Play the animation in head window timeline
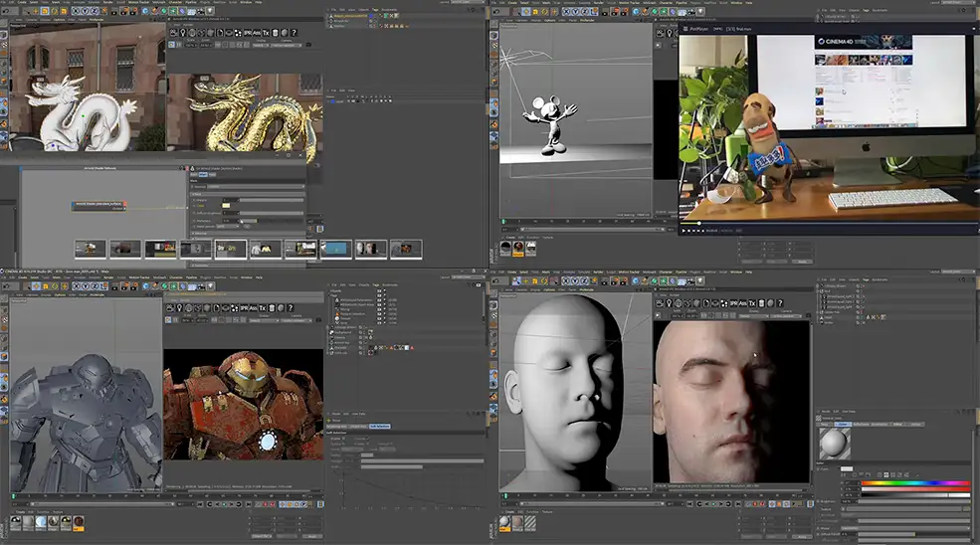This screenshot has width=980, height=545. click(713, 504)
